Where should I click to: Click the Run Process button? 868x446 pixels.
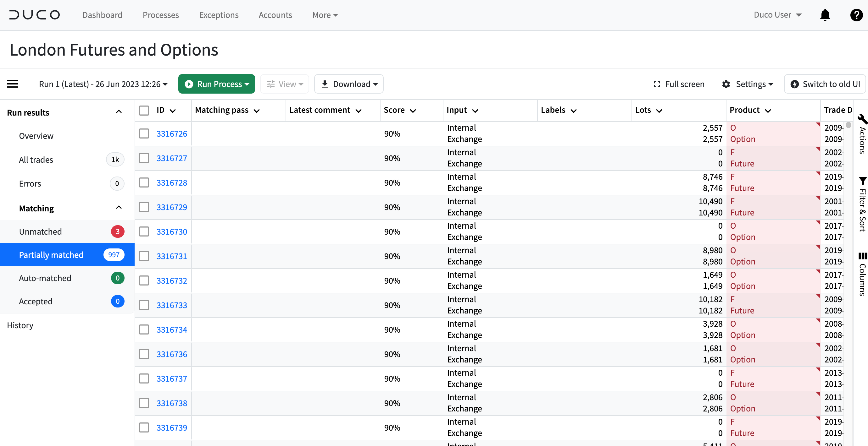[216, 84]
